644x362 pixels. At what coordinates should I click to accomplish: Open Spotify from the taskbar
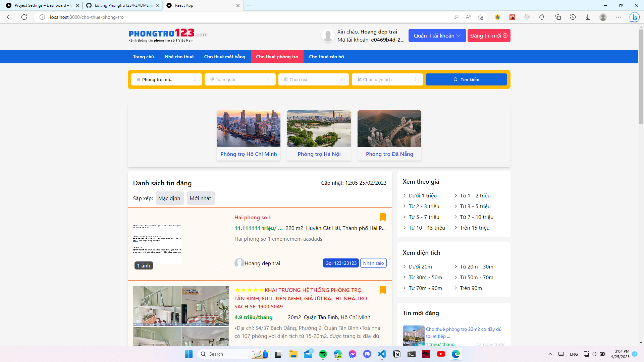(x=323, y=354)
